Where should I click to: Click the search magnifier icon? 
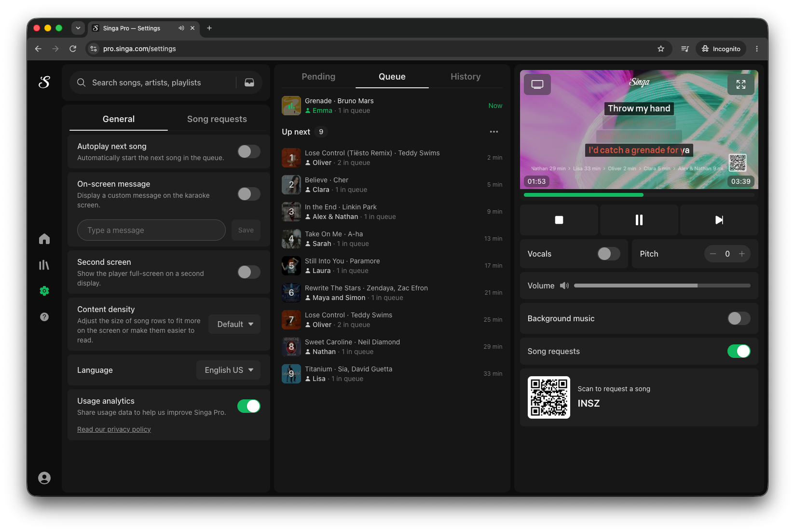[x=82, y=82]
